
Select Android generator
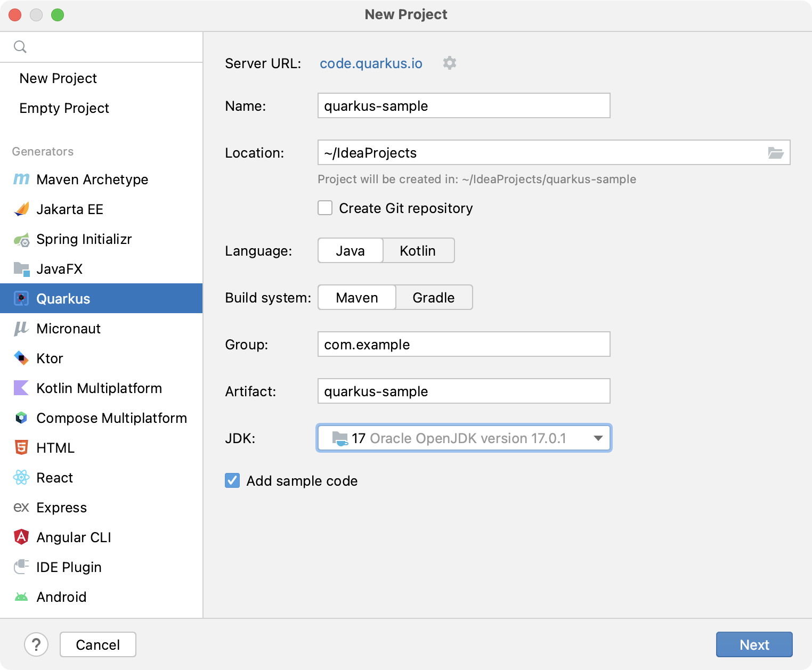(101, 597)
